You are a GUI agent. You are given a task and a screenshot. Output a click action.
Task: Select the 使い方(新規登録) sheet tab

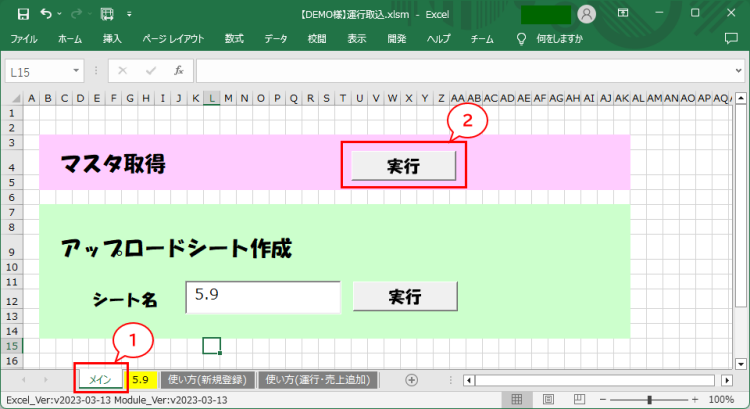[x=206, y=380]
